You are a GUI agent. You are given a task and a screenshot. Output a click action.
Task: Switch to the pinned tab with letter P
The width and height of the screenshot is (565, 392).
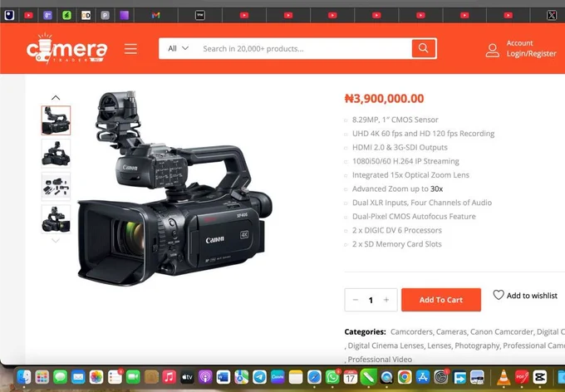click(105, 15)
